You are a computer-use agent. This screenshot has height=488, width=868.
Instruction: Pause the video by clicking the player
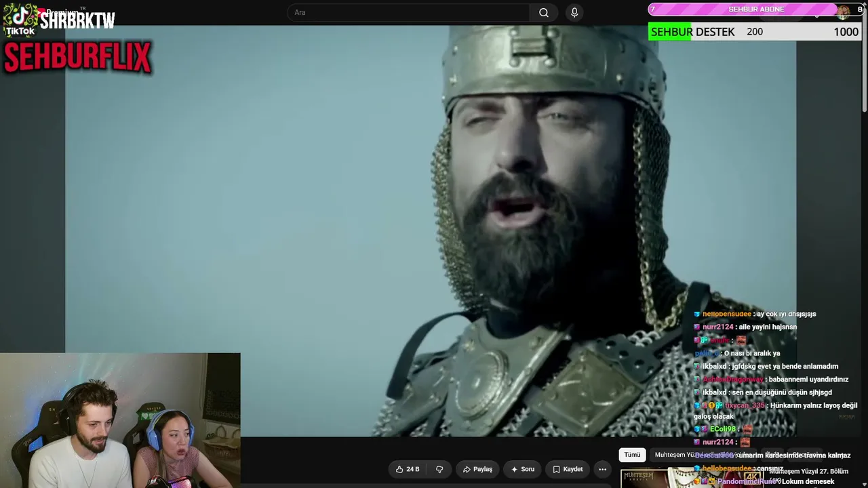tap(431, 231)
